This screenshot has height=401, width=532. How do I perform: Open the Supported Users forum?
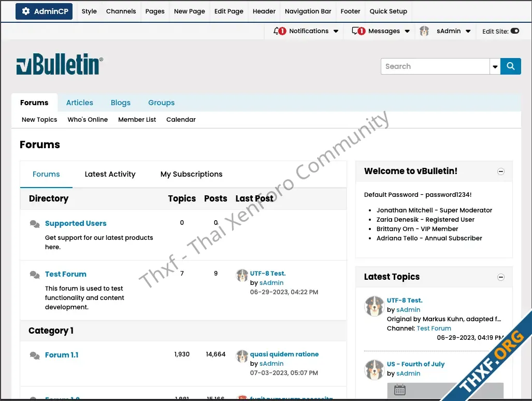click(76, 223)
